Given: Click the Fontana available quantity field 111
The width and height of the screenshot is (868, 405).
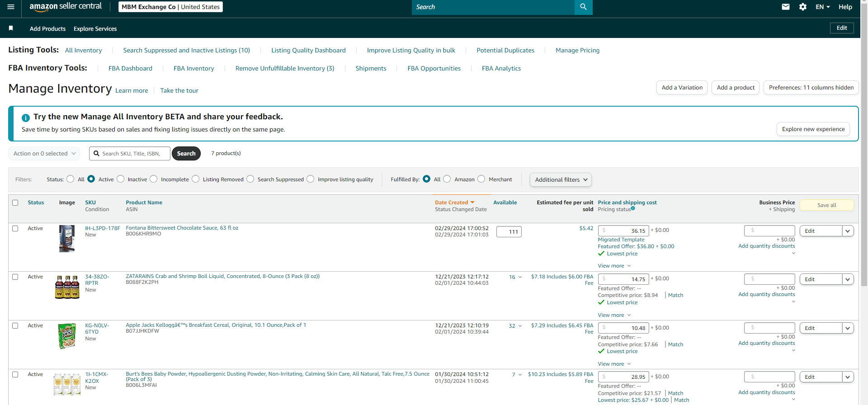Looking at the screenshot, I should pos(509,232).
